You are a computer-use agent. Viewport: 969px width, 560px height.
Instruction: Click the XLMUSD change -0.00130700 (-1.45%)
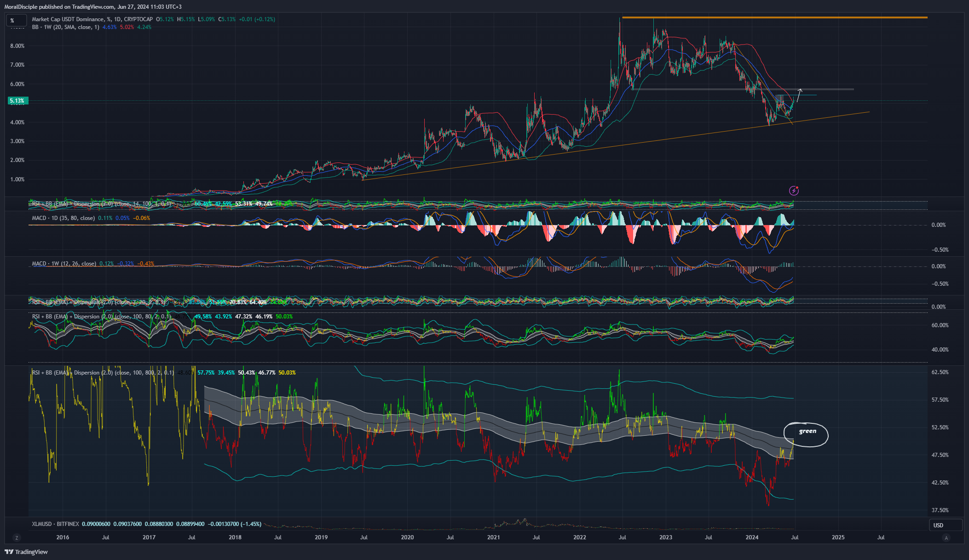point(235,524)
